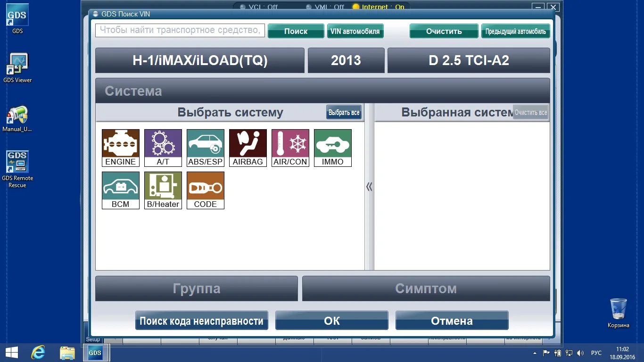The width and height of the screenshot is (644, 362).
Task: Open volume control in tray
Action: pyautogui.click(x=580, y=353)
